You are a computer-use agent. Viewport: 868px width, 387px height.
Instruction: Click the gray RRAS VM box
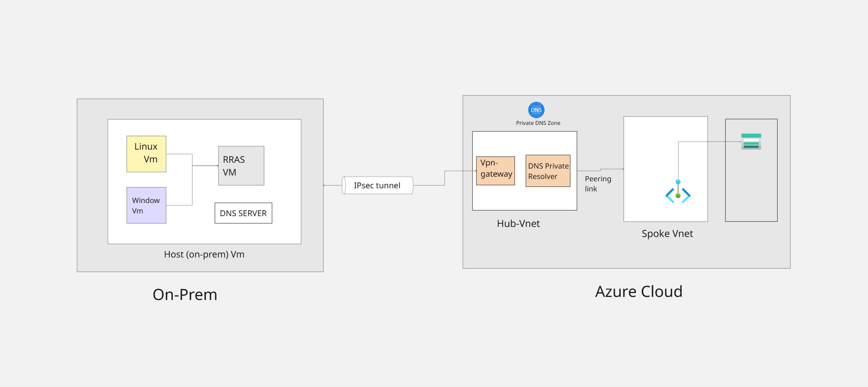click(241, 166)
